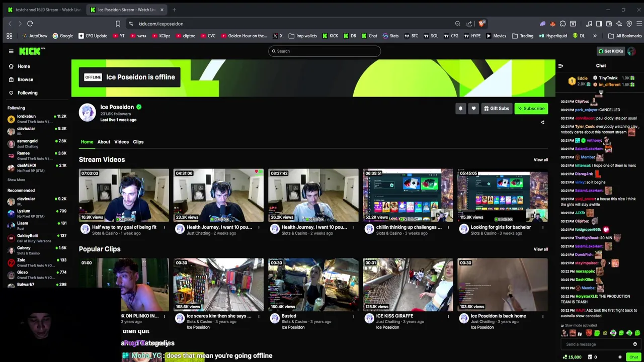Open the Brave shields icon
This screenshot has height=362, width=644.
(x=481, y=24)
